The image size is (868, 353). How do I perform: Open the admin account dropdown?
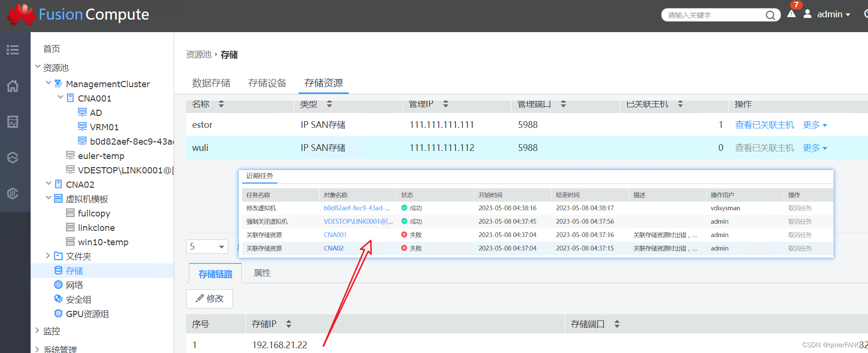[x=834, y=14]
